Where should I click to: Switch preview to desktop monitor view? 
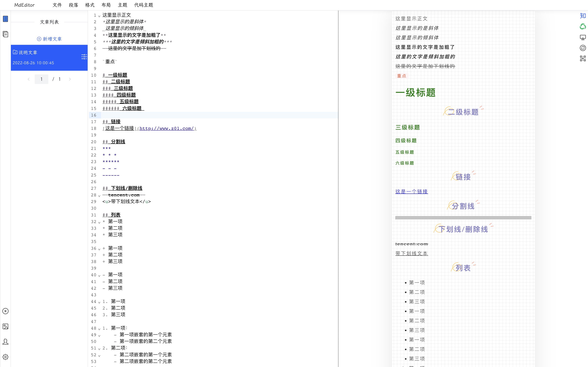click(583, 37)
